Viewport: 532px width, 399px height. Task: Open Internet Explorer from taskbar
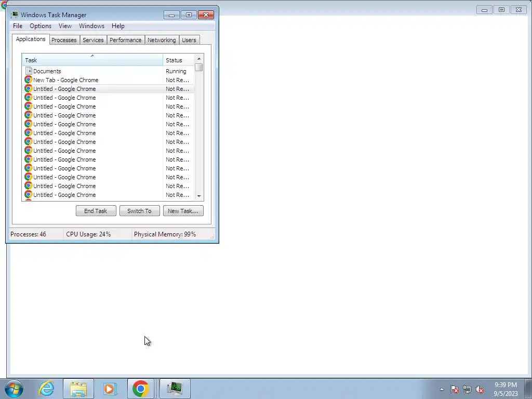(x=46, y=389)
